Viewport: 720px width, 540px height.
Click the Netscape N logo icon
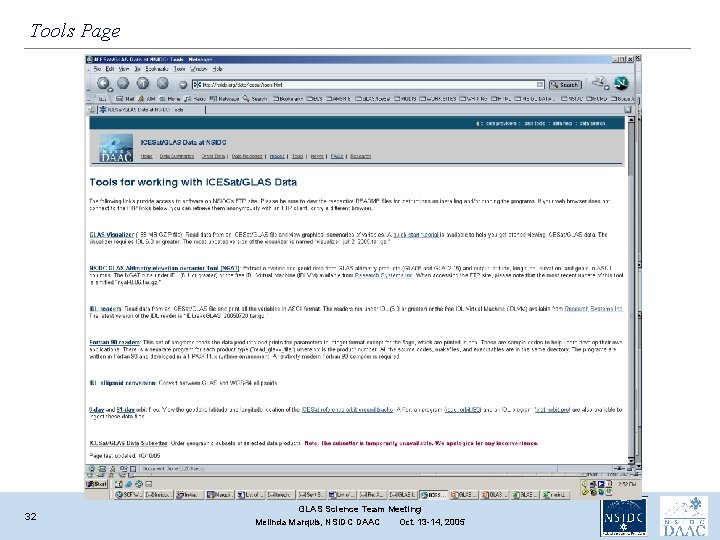(x=621, y=83)
